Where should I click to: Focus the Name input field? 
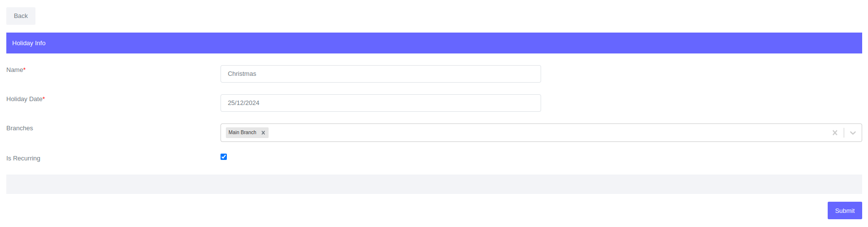point(380,74)
